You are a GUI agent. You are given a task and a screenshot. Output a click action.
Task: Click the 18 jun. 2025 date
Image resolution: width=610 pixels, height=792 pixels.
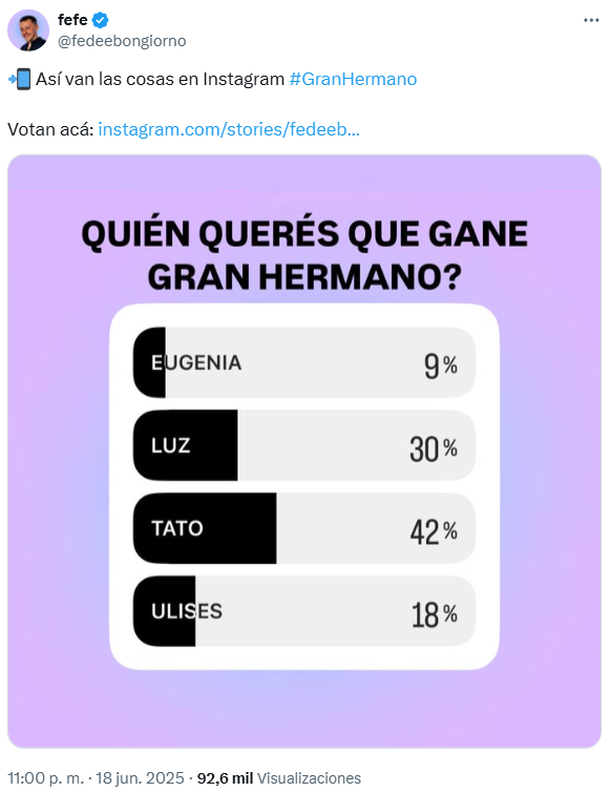pos(140,778)
